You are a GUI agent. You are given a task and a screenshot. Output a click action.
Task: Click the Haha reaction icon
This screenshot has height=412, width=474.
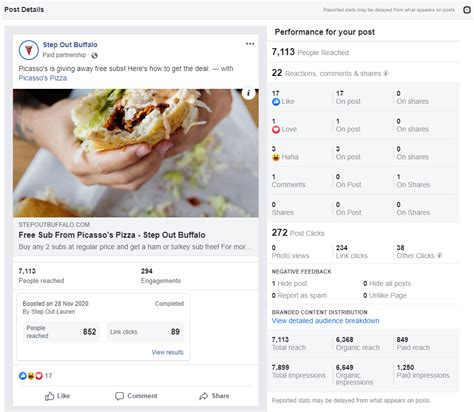(x=276, y=157)
